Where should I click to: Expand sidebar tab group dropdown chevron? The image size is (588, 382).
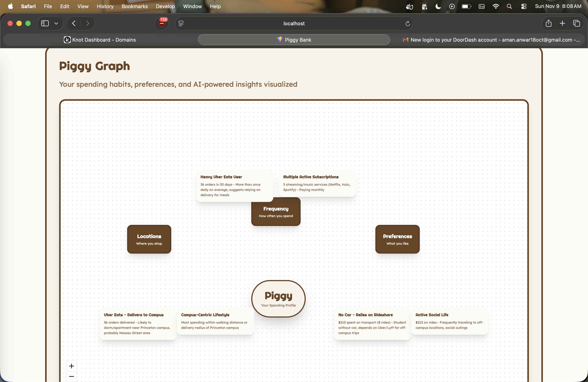(x=56, y=24)
